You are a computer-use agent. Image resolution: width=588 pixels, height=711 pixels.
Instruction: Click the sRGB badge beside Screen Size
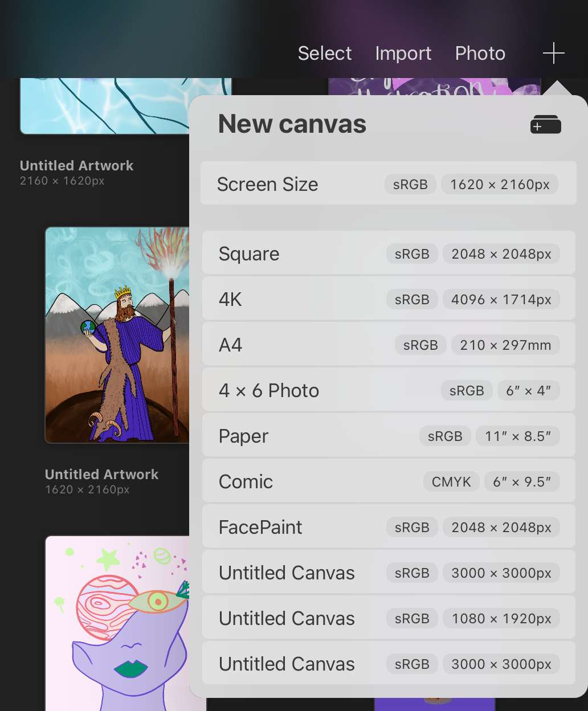pos(410,183)
